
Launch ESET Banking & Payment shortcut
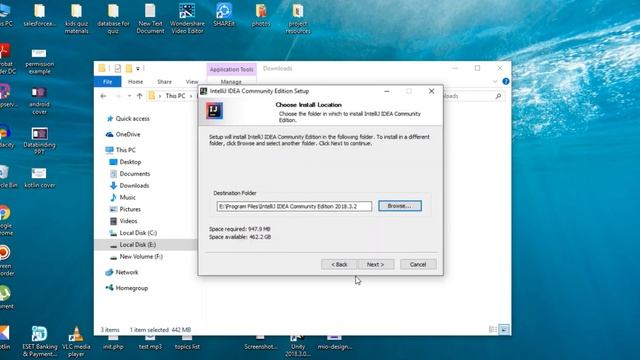[40, 342]
